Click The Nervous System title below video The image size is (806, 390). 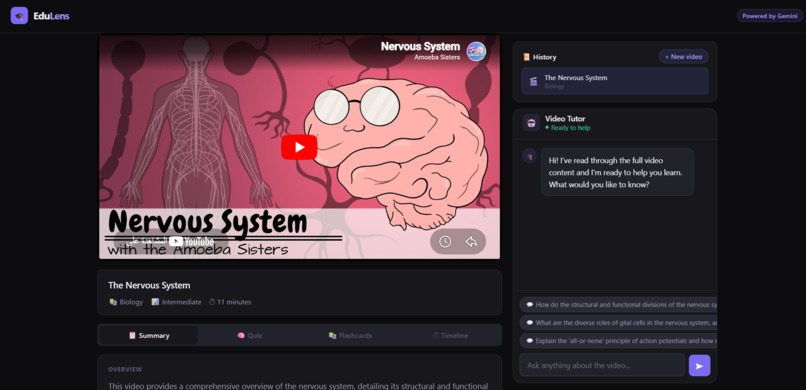[149, 285]
